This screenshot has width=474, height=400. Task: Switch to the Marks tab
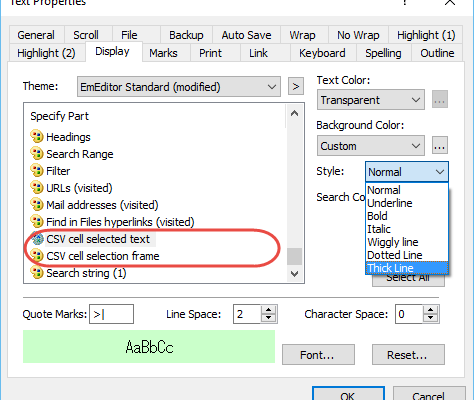[163, 53]
